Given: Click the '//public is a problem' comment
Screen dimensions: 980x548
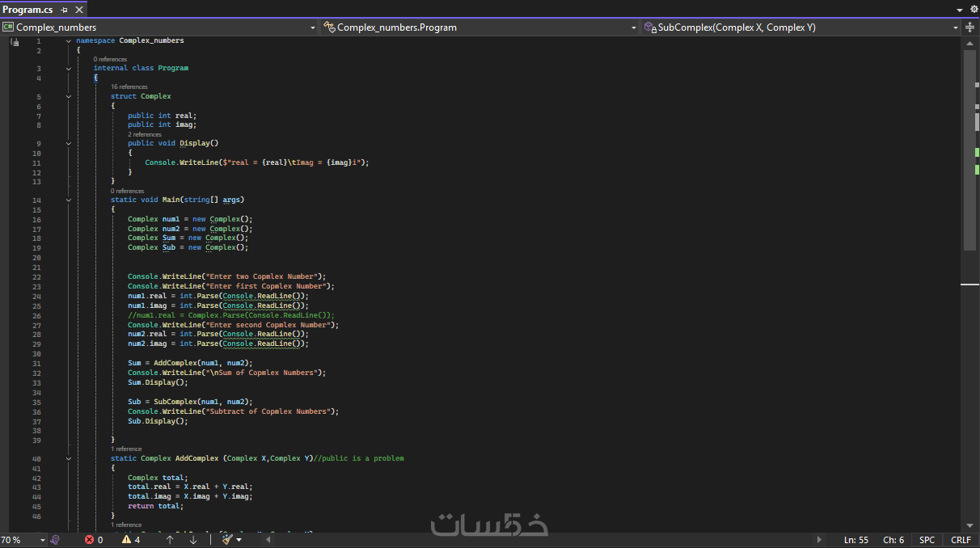Looking at the screenshot, I should tap(359, 458).
